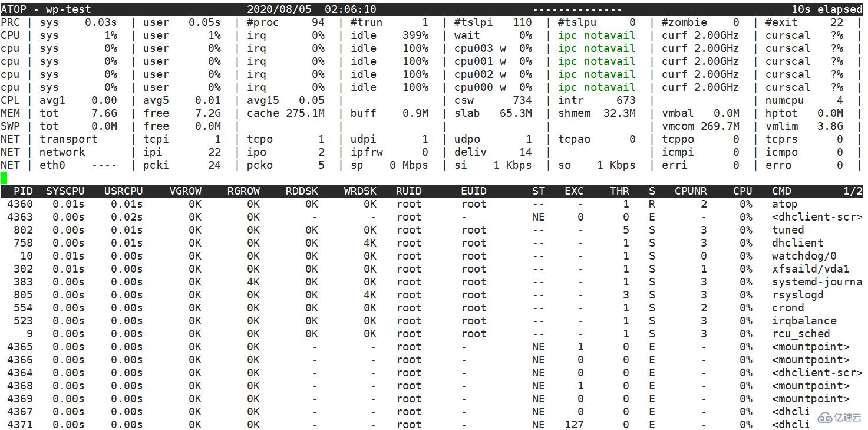Click the PRC row label
The width and height of the screenshot is (868, 430).
click(x=10, y=22)
